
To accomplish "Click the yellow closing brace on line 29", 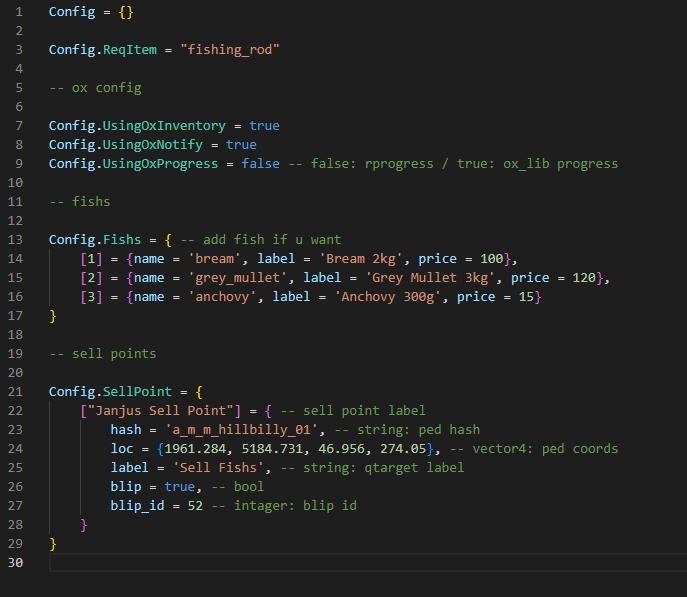I will point(53,544).
